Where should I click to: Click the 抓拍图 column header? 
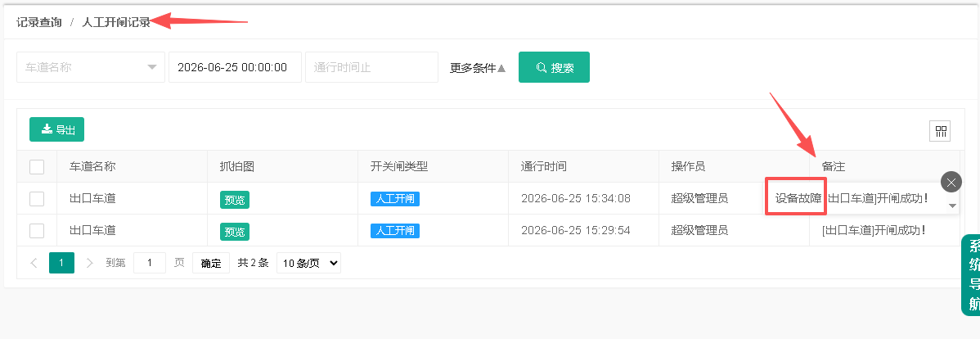[237, 166]
